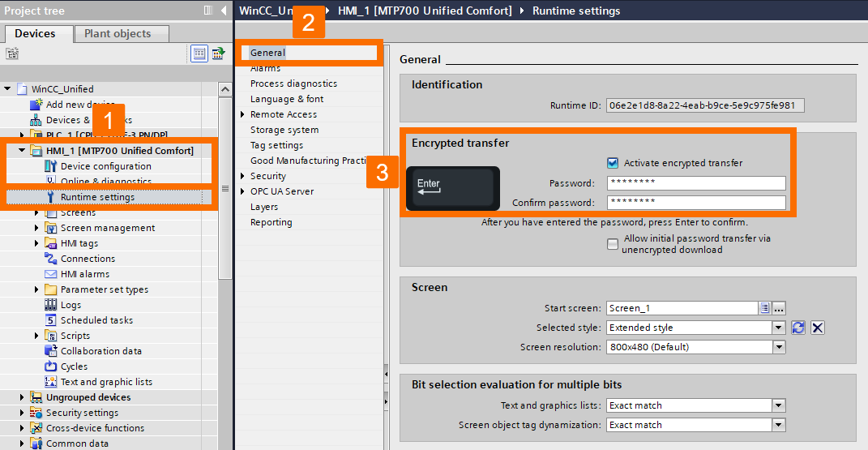
Task: Enable Allow initial password transfer via unencrypted download
Action: 612,244
